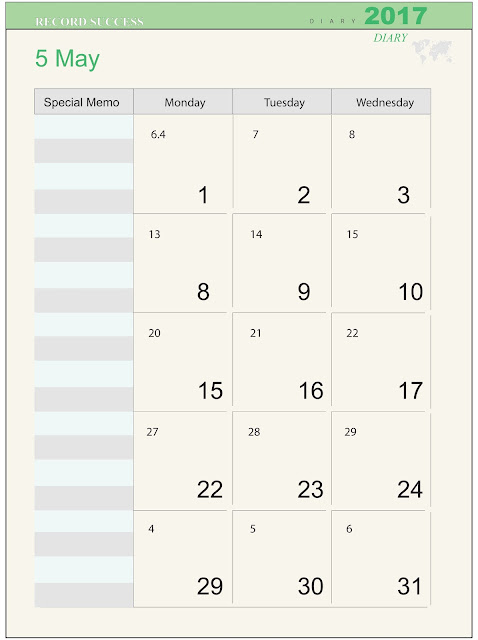The image size is (478, 640).
Task: Select day 23 in the calendar
Action: pos(282,460)
